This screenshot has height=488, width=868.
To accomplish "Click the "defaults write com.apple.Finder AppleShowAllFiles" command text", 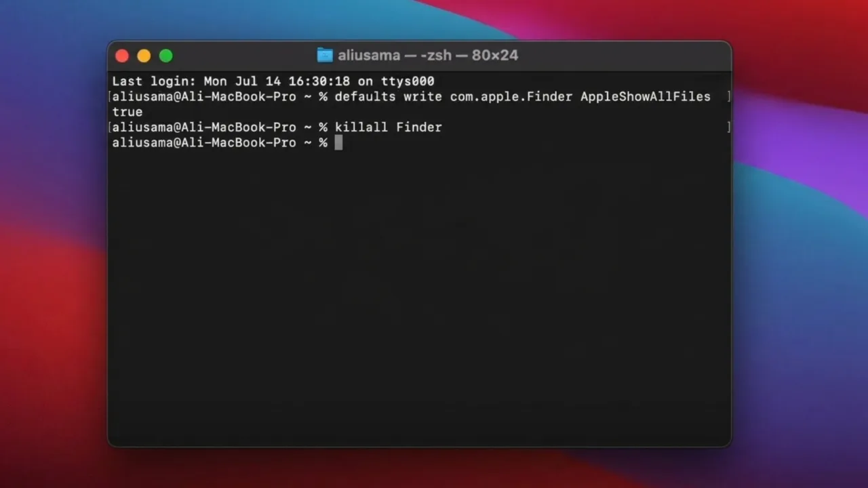I will tap(522, 97).
